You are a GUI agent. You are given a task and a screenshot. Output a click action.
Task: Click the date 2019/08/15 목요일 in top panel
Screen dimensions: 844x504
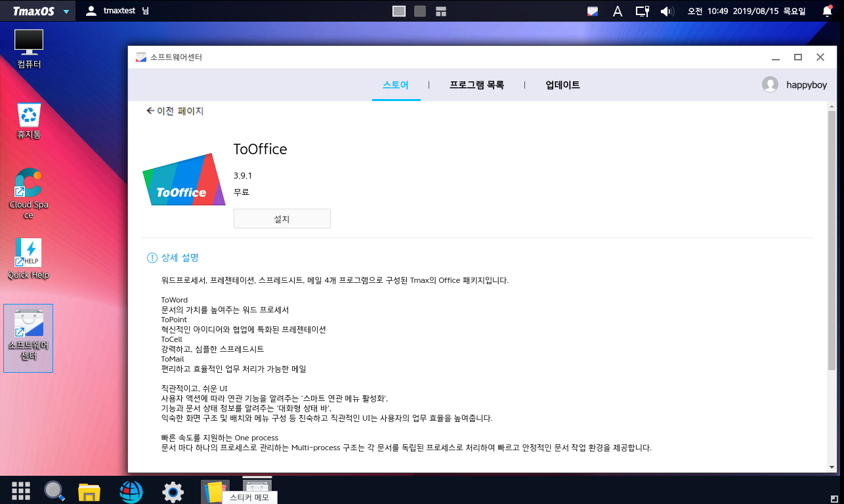point(769,11)
